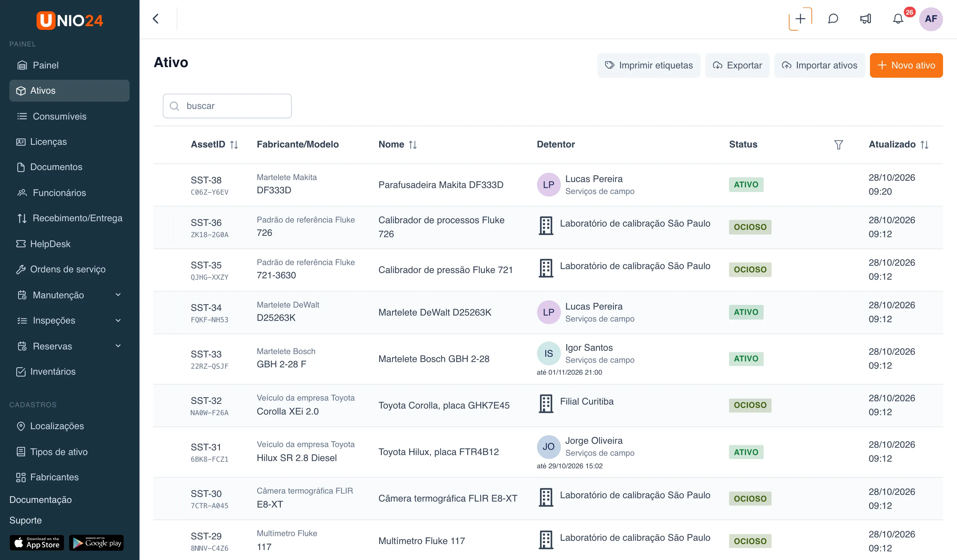
Task: Open the Suporte link
Action: pos(26,520)
